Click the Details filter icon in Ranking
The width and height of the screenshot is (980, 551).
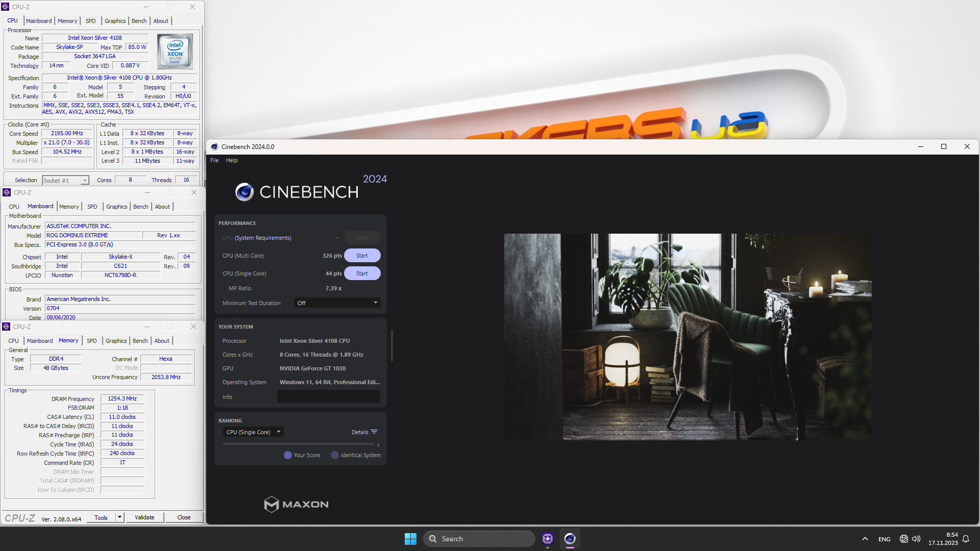coord(374,432)
